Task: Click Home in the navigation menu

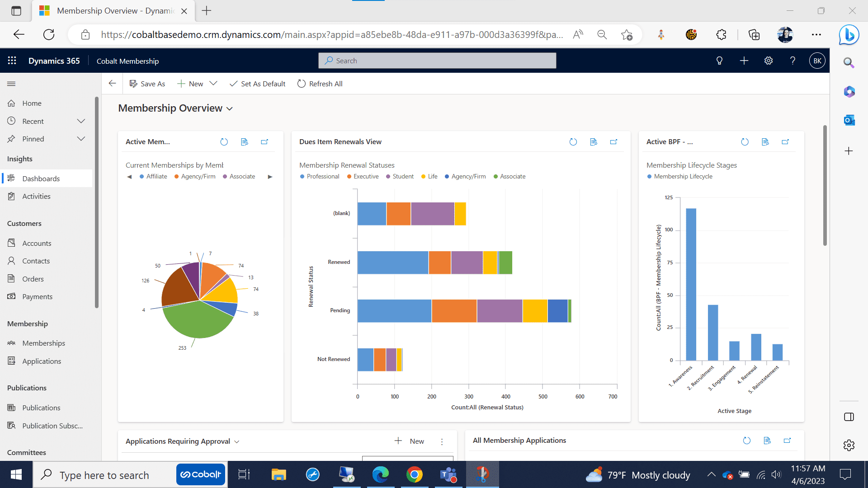Action: click(31, 103)
